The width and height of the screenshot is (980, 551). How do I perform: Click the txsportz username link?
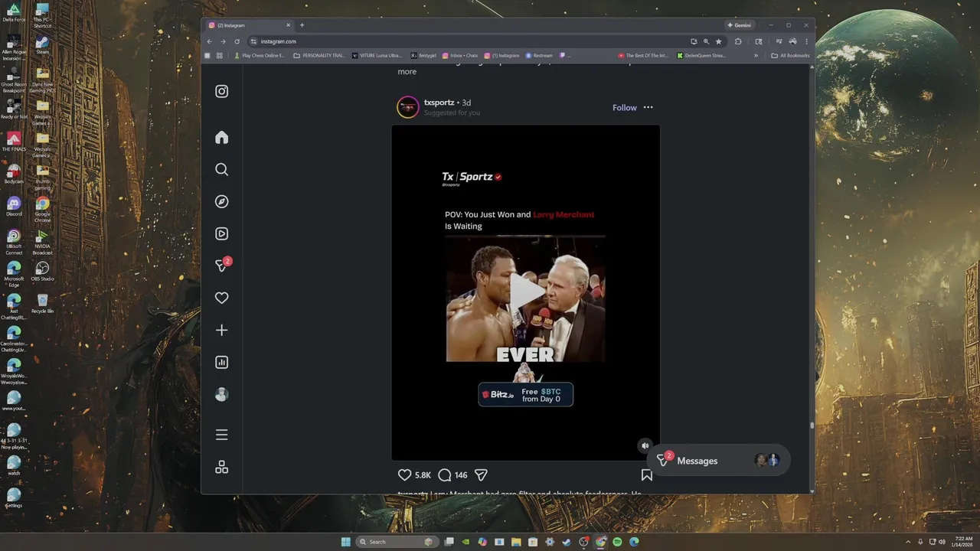[x=439, y=103]
